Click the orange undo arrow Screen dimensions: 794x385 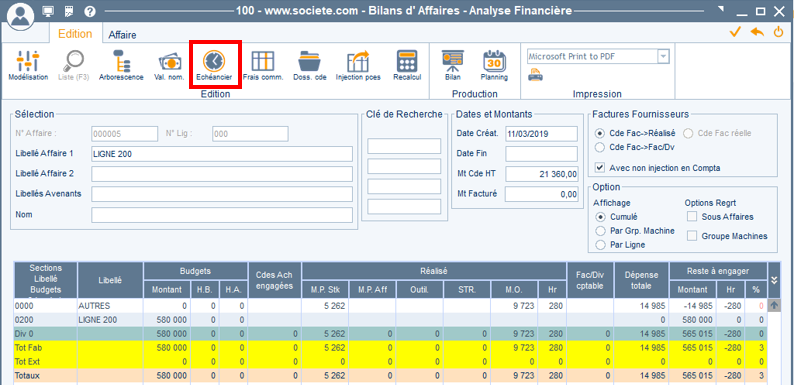(x=757, y=32)
